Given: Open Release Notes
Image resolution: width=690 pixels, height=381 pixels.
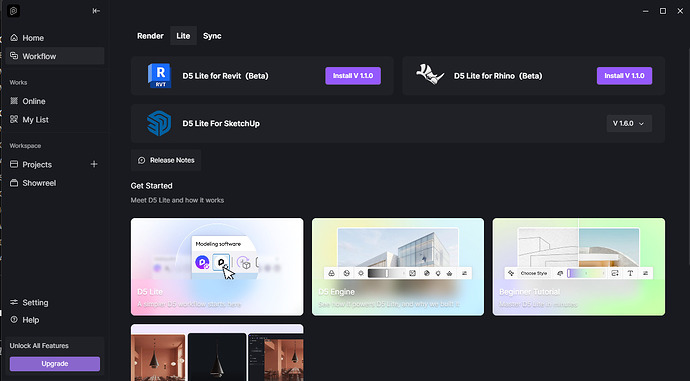Looking at the screenshot, I should click(x=166, y=160).
